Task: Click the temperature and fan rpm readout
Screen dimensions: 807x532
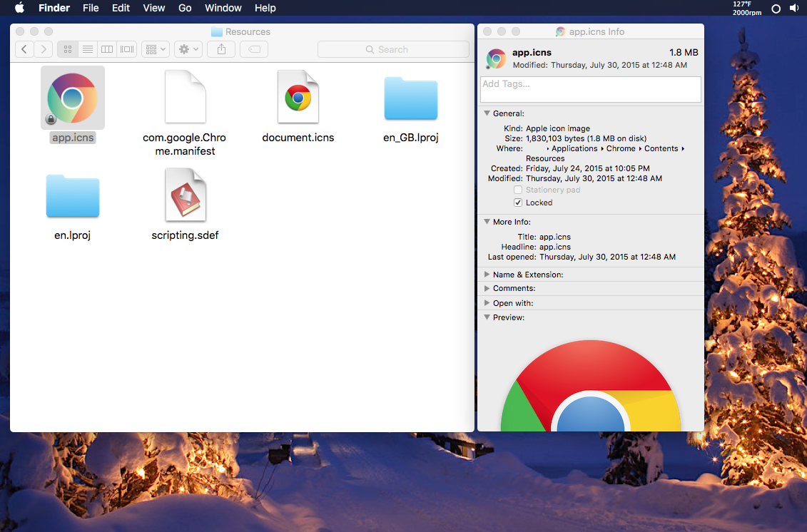Action: click(x=747, y=9)
